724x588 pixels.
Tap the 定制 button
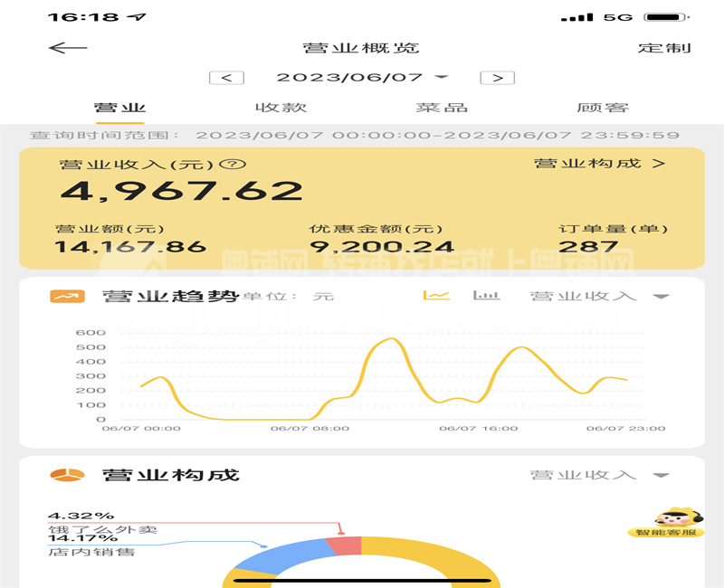(x=664, y=48)
